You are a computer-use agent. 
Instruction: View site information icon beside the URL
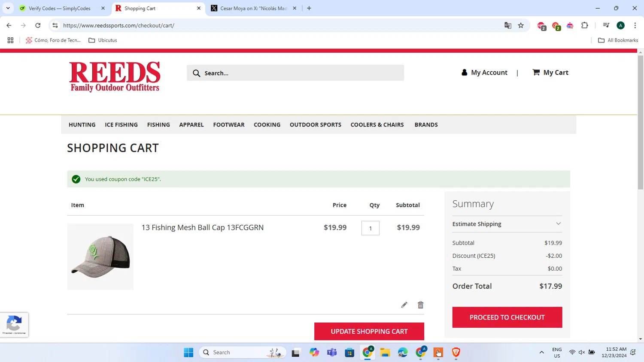point(55,25)
